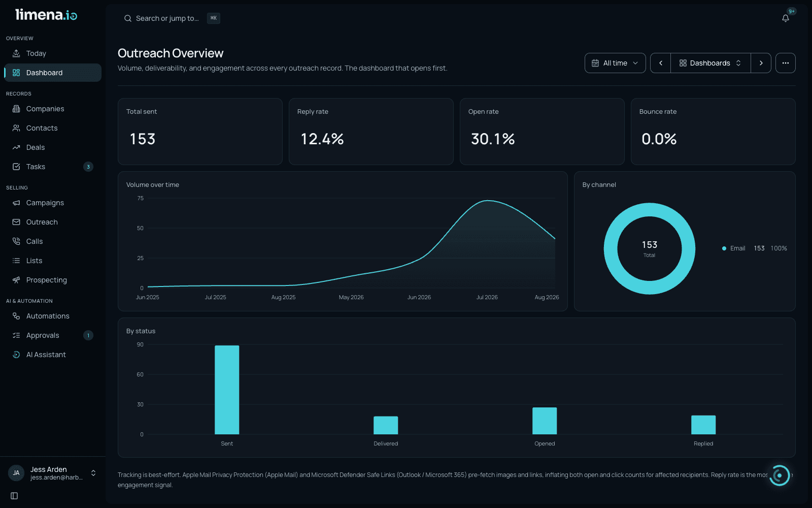Go to Campaigns under Selling

[53, 203]
